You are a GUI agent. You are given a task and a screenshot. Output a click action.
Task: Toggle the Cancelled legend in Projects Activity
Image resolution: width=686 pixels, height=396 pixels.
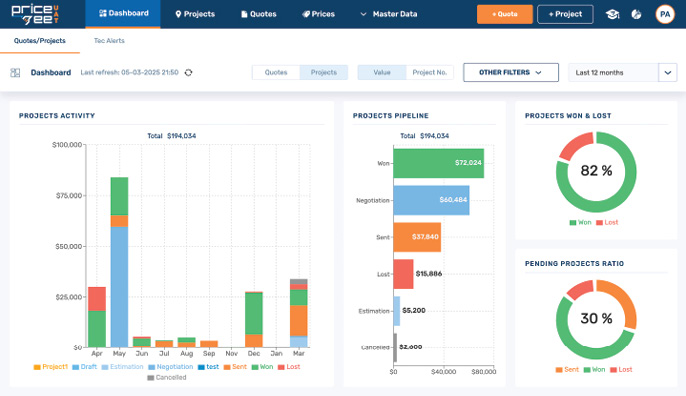pyautogui.click(x=167, y=377)
